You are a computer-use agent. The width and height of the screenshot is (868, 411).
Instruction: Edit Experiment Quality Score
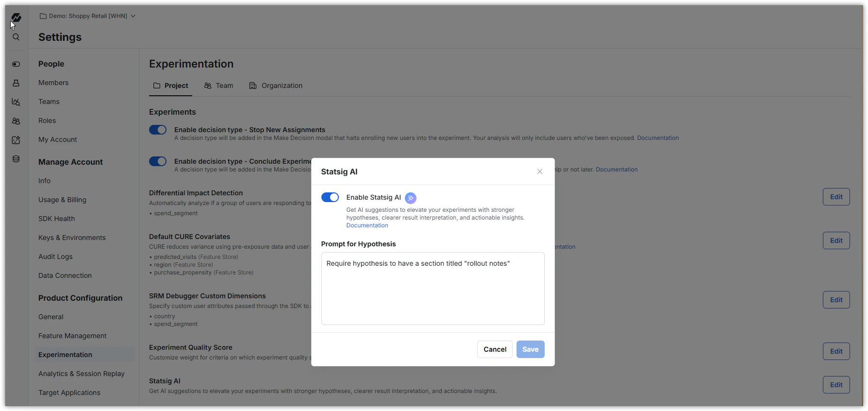pyautogui.click(x=836, y=351)
